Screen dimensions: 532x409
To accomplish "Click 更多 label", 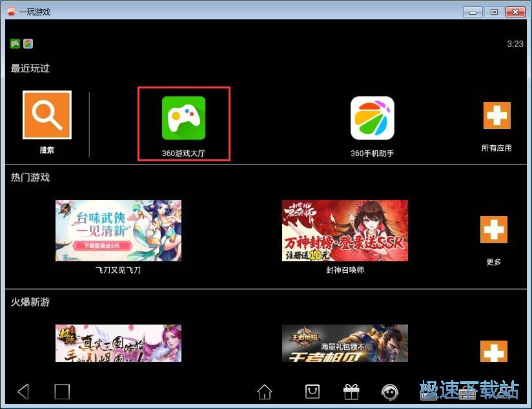I will 494,262.
